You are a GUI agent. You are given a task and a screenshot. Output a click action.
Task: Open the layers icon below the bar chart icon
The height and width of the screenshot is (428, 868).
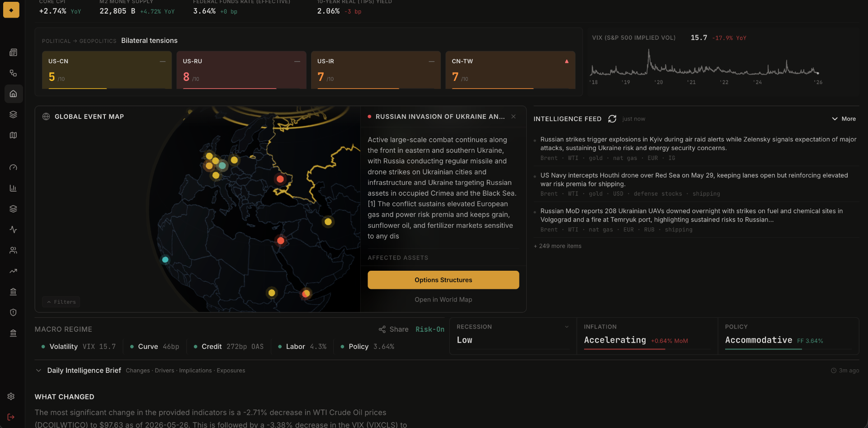coord(13,209)
